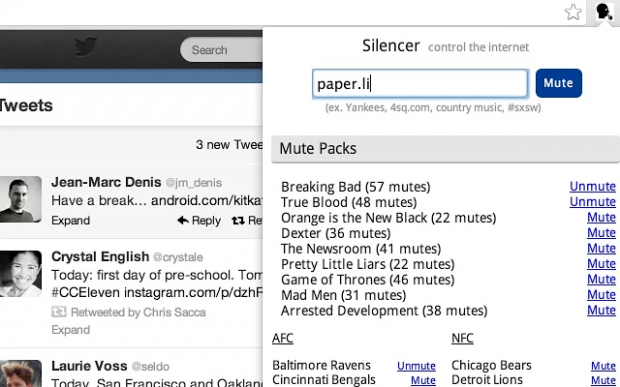Image resolution: width=620 pixels, height=387 pixels.
Task: Open Crystal English profile photo
Action: click(x=21, y=274)
